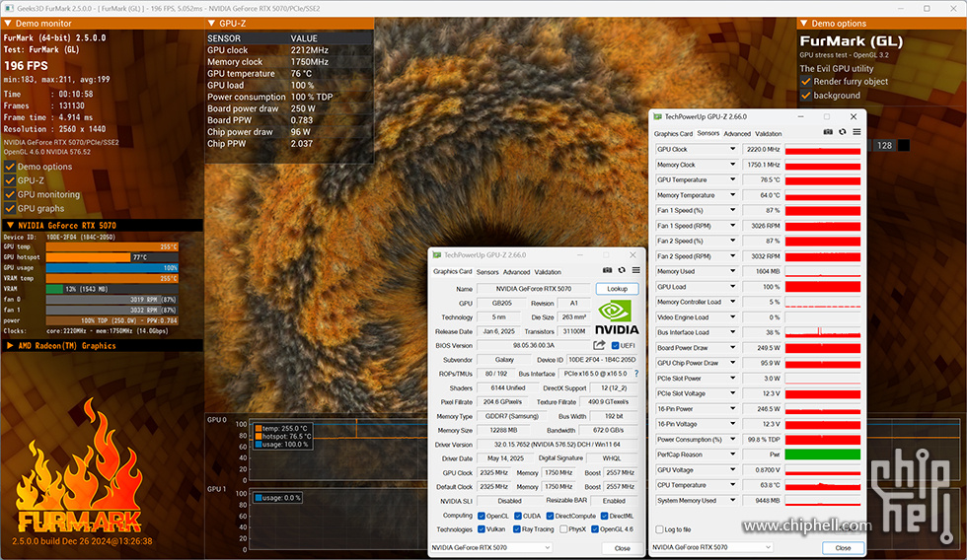Click GPU-Z app icon in Graphics Card window title
The height and width of the screenshot is (560, 967).
tap(436, 255)
